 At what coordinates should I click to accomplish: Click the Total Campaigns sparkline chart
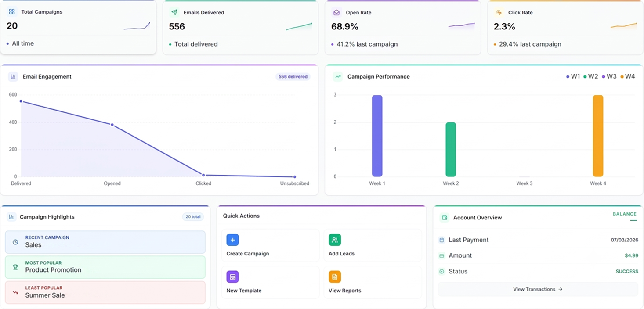(137, 26)
